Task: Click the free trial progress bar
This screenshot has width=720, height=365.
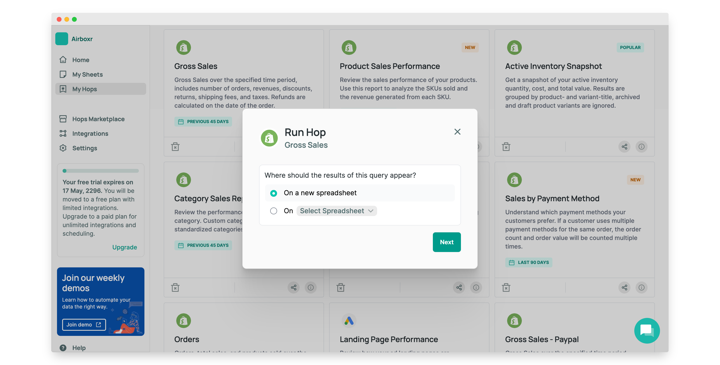Action: 101,171
